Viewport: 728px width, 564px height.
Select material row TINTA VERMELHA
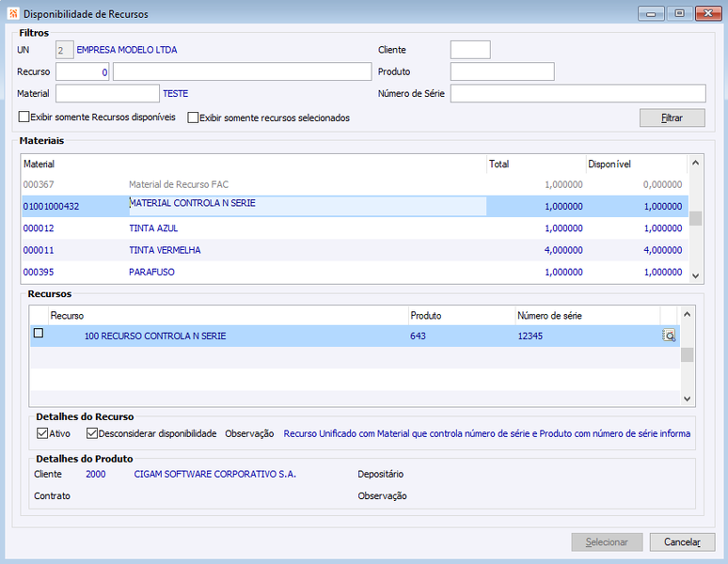(x=356, y=250)
